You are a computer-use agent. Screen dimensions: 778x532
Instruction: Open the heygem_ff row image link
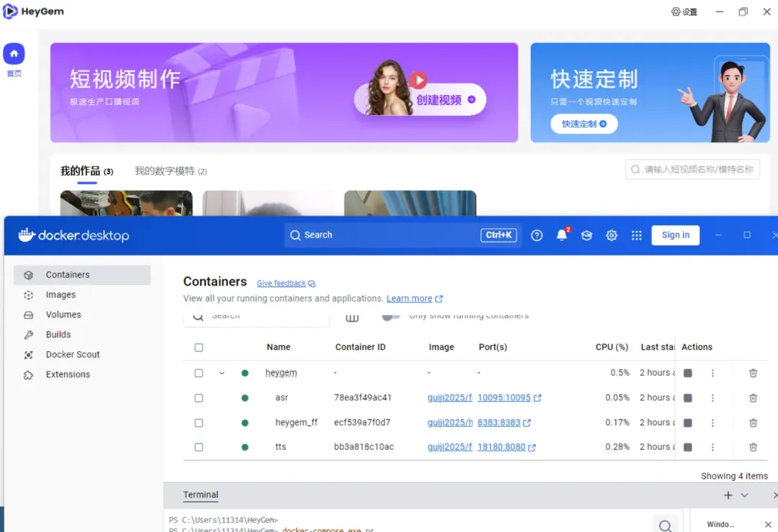pos(450,423)
